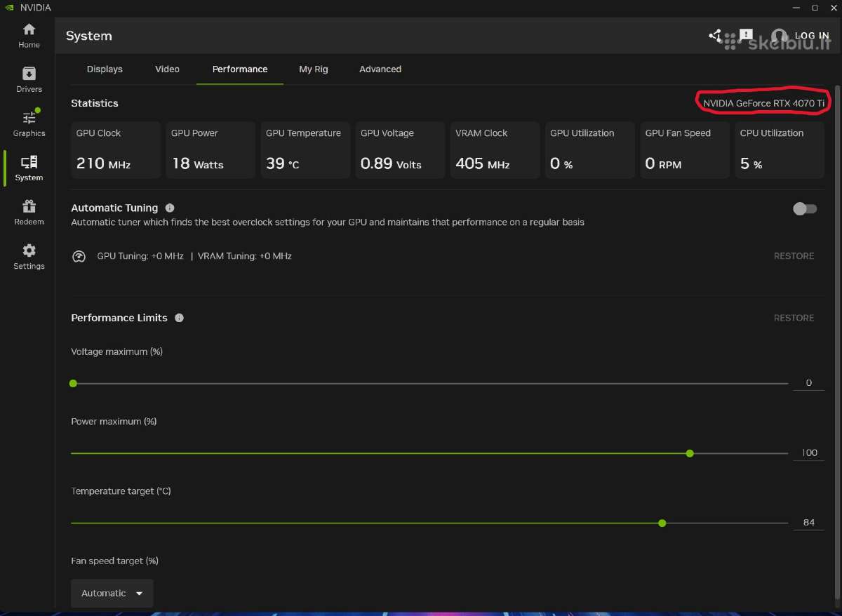Click the 'VRAM Tuning: +0 MHz' text

click(x=245, y=256)
